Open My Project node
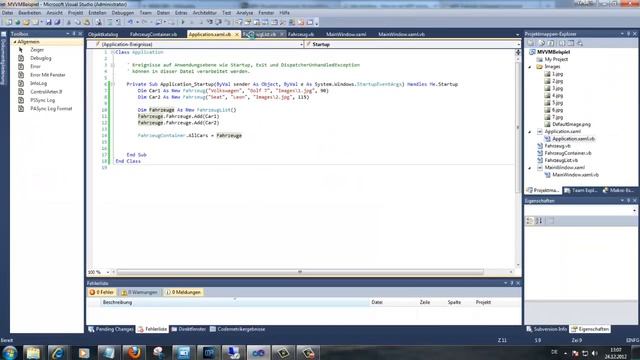The height and width of the screenshot is (360, 640). pos(556,59)
